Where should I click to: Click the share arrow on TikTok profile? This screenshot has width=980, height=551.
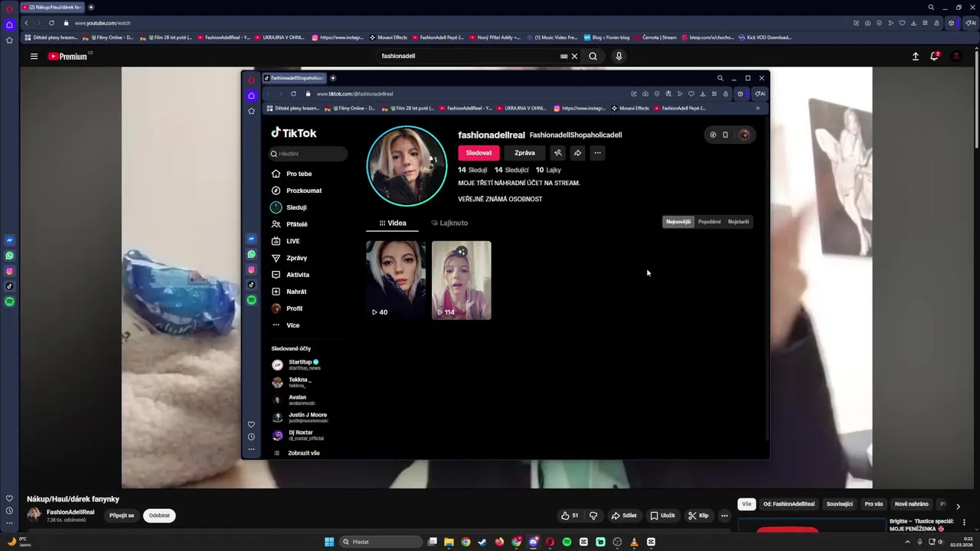pos(577,153)
